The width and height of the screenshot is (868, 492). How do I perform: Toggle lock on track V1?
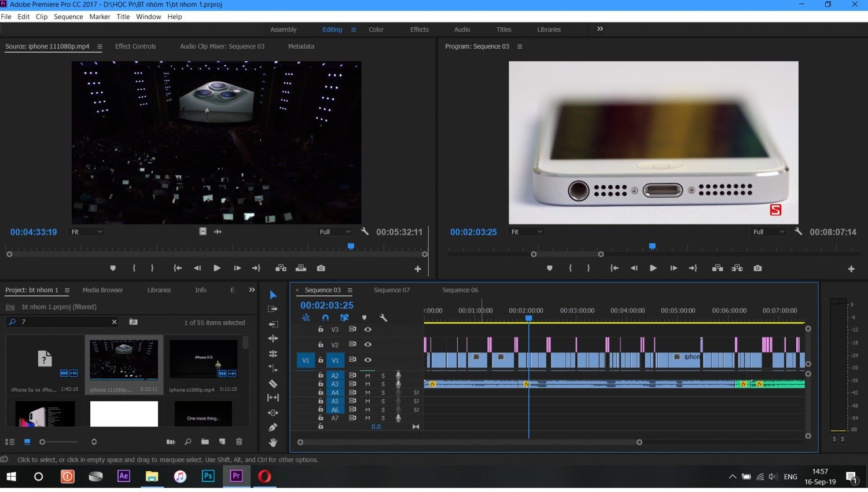pyautogui.click(x=321, y=360)
